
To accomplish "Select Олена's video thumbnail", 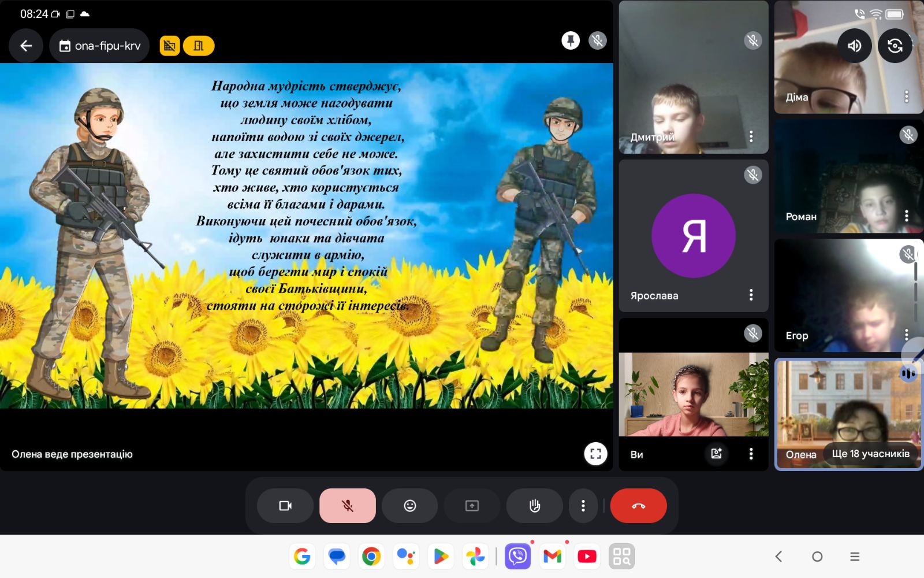I will coord(848,414).
